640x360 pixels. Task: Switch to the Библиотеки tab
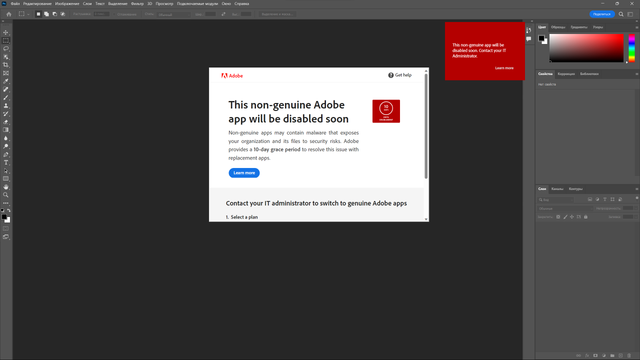pos(589,74)
